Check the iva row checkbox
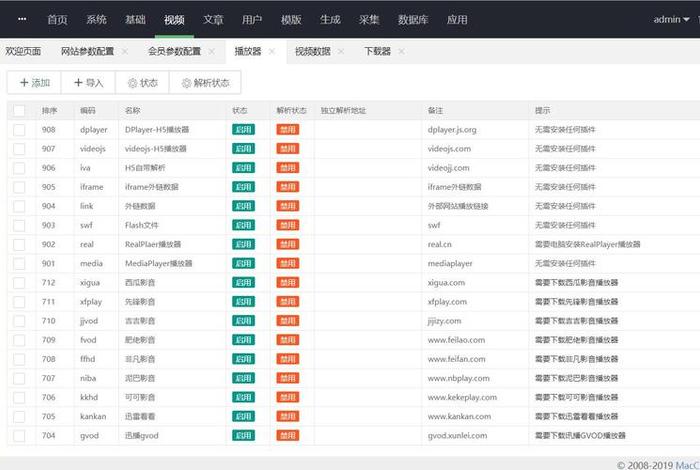700x470 pixels. click(19, 168)
